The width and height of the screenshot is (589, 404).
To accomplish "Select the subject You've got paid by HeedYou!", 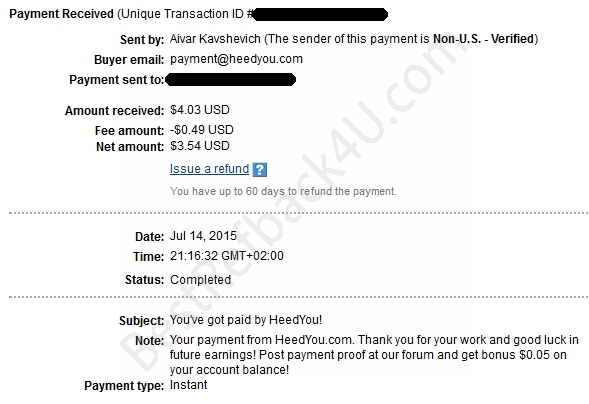I will [x=246, y=320].
